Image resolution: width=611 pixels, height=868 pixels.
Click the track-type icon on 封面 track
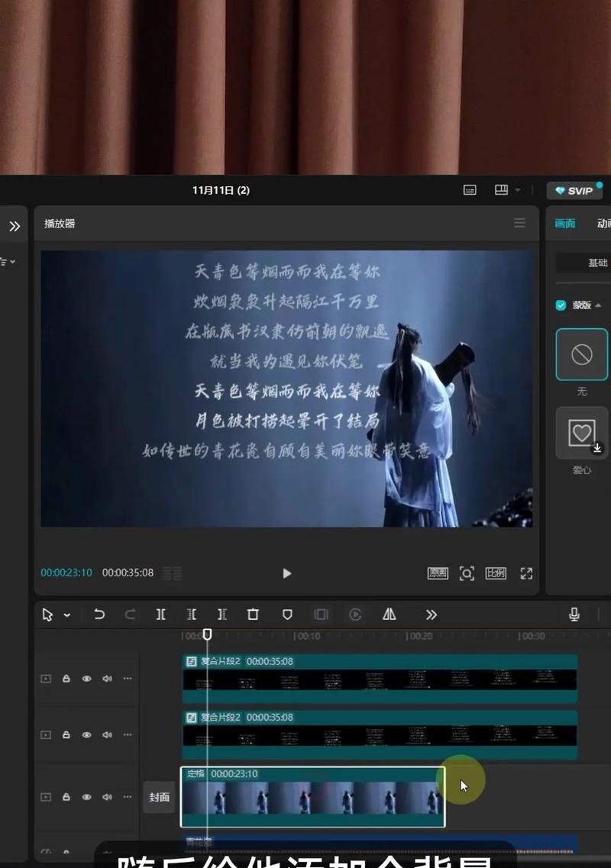pyautogui.click(x=46, y=797)
